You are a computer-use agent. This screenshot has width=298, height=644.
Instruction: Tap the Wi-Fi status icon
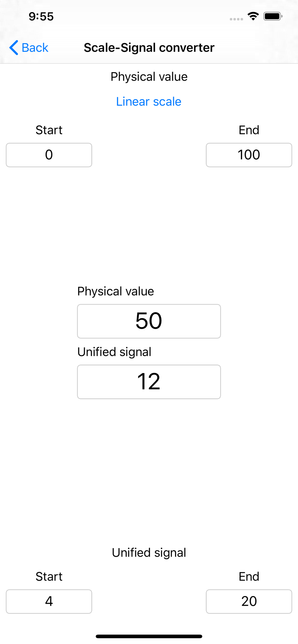[253, 16]
